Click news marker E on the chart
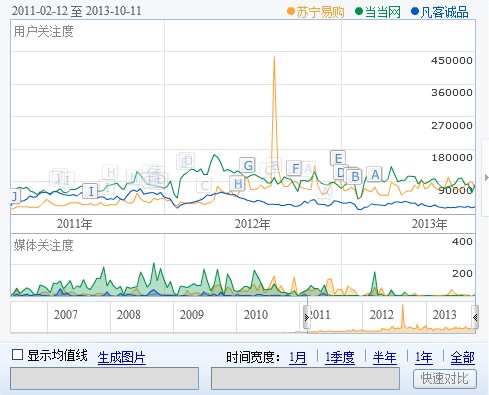The image size is (489, 395). point(338,158)
